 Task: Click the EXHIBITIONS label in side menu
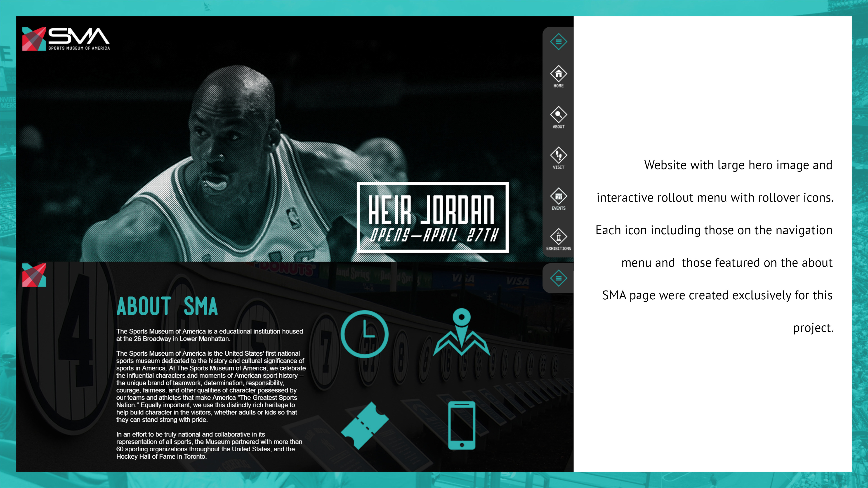tap(558, 249)
